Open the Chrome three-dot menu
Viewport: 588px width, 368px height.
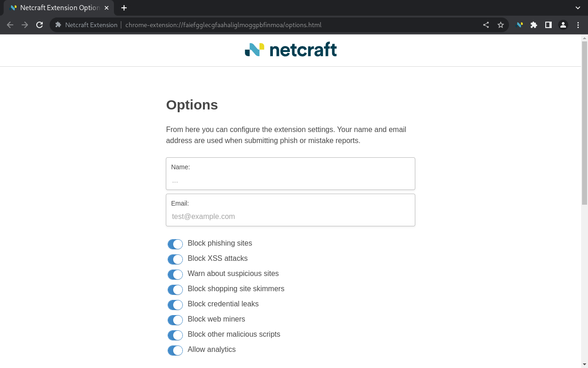point(578,25)
